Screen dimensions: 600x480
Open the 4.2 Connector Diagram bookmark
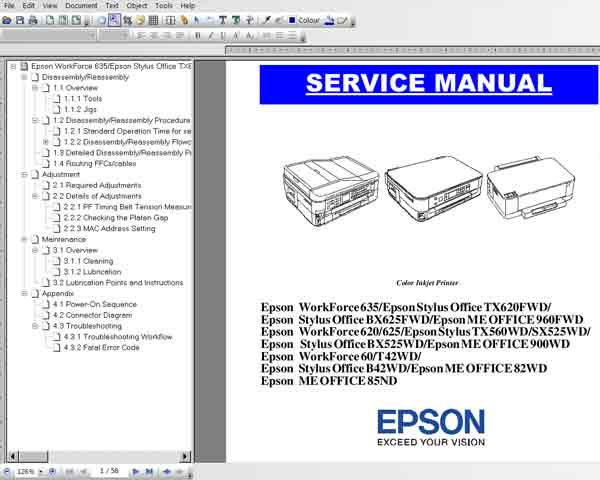[92, 315]
